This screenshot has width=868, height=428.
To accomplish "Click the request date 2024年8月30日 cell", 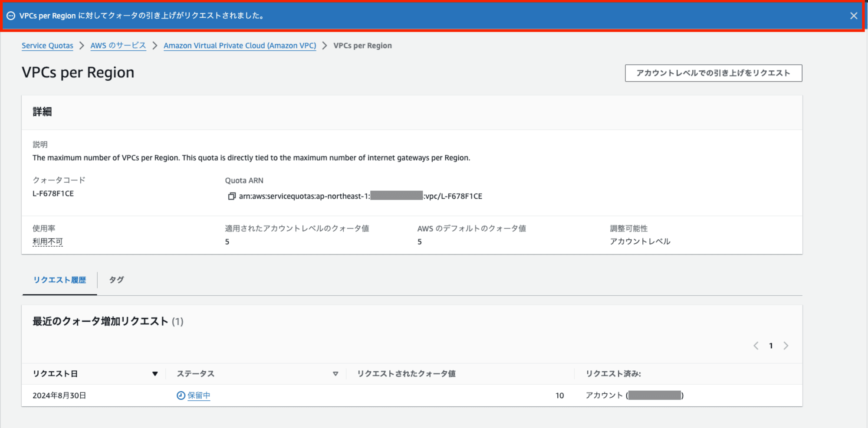I will pos(59,395).
